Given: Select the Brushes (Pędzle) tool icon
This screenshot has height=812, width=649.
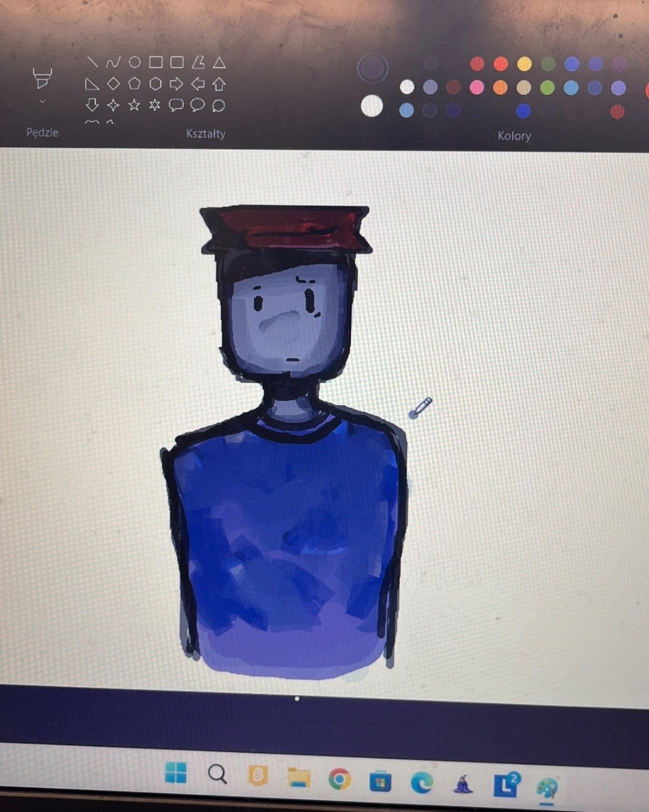Looking at the screenshot, I should click(42, 78).
